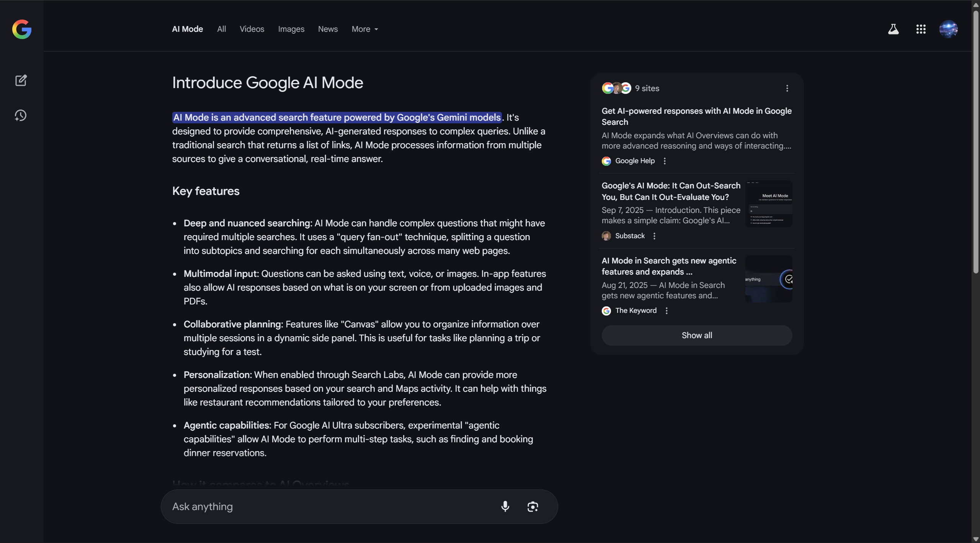Screen dimensions: 980x543
Task: Click 'Collaborative planning' bold text
Action: click(234, 324)
